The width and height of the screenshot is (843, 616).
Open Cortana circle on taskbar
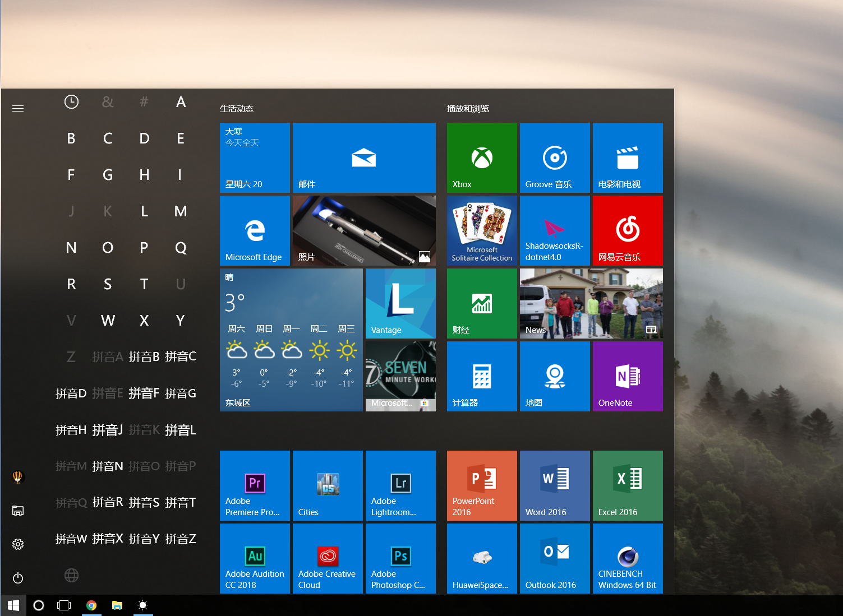(x=39, y=605)
